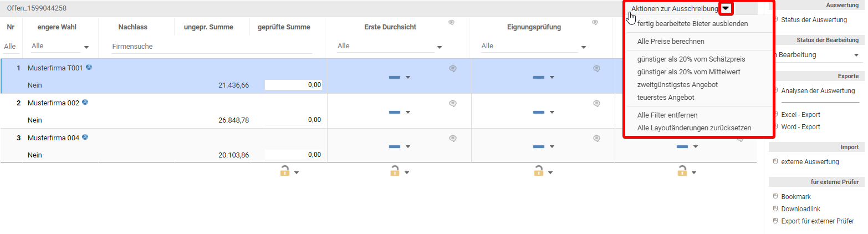Image resolution: width=868 pixels, height=234 pixels.
Task: Click geprüfte Summe field for Musterfirma T001
Action: (294, 85)
